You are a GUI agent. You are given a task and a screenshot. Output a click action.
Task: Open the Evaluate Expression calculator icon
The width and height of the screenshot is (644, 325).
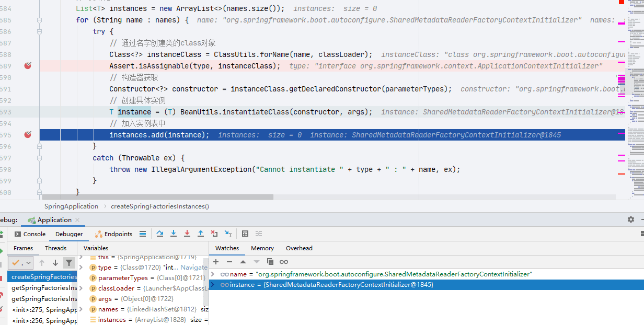tap(245, 234)
